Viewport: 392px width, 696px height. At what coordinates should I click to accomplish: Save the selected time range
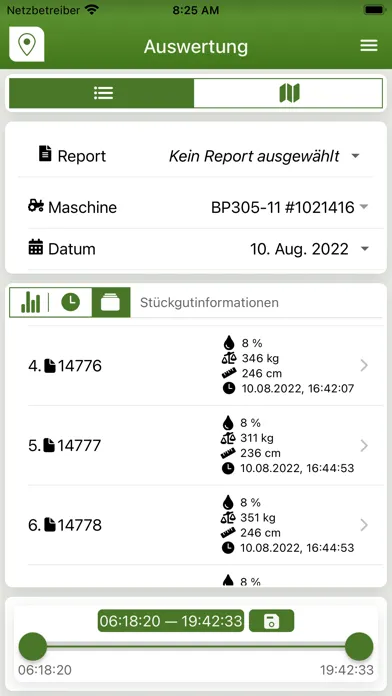click(271, 621)
